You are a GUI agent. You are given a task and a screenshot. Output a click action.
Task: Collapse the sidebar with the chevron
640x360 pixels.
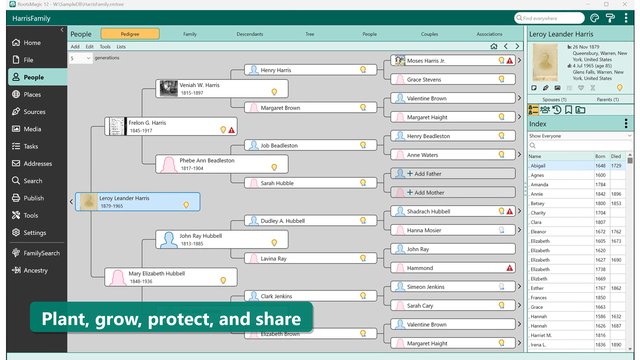(x=62, y=30)
